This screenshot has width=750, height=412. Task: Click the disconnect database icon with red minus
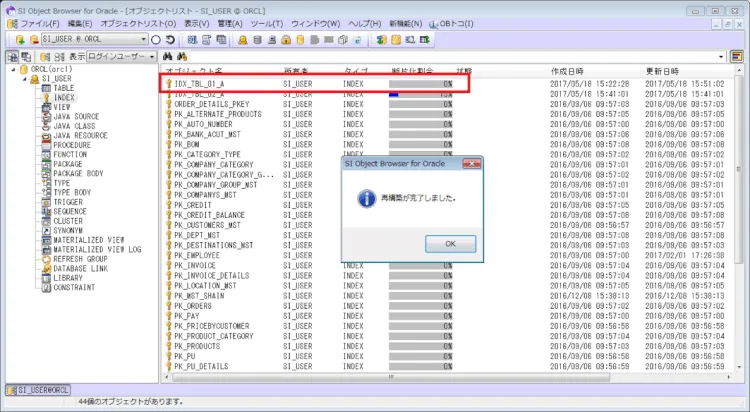[34, 40]
